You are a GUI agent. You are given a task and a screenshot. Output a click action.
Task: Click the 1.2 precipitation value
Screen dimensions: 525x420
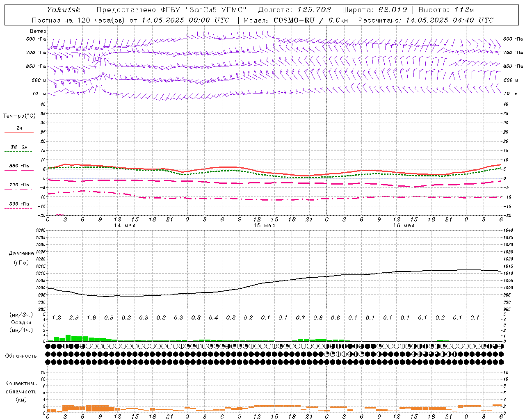(x=57, y=318)
